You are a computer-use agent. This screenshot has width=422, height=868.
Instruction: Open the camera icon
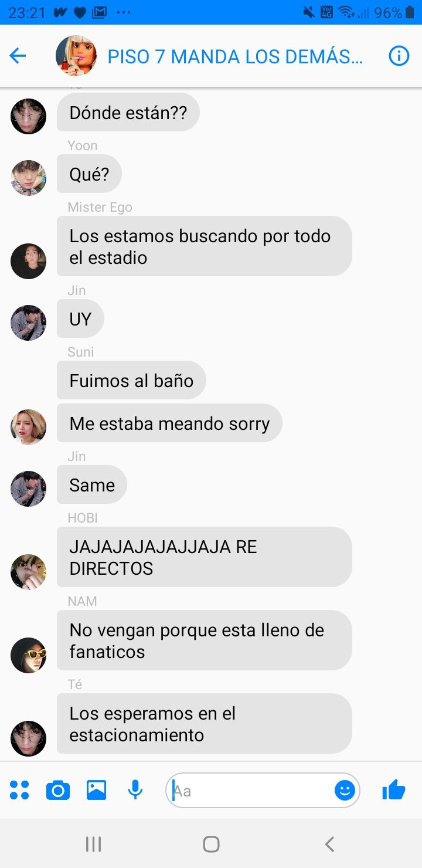57,791
